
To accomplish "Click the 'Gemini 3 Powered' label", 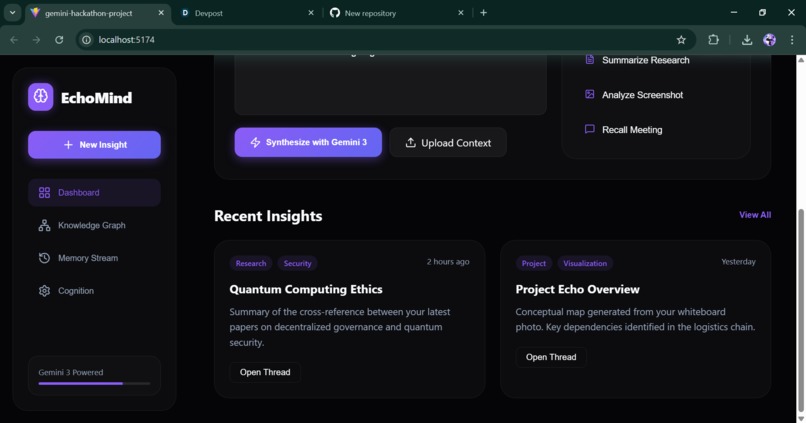I will click(71, 372).
